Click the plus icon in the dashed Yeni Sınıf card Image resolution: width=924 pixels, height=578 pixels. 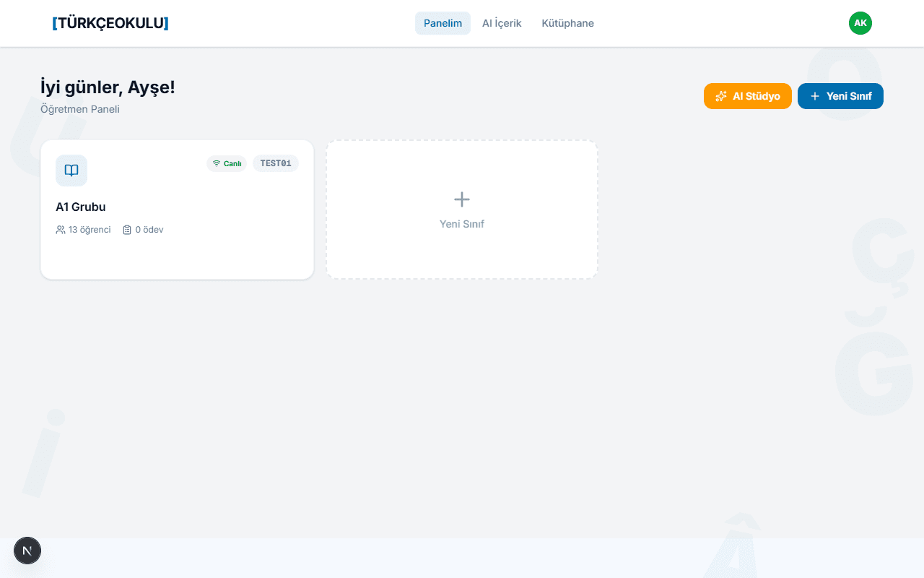462,199
